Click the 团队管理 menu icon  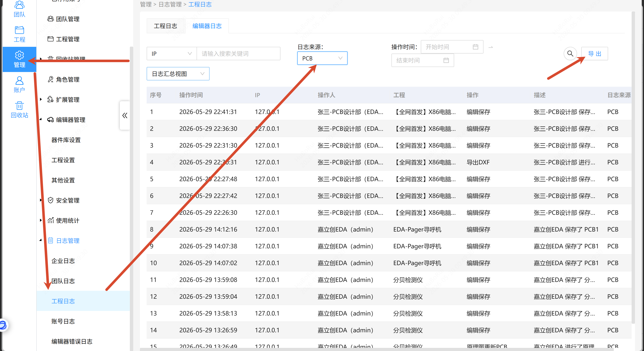pyautogui.click(x=50, y=19)
